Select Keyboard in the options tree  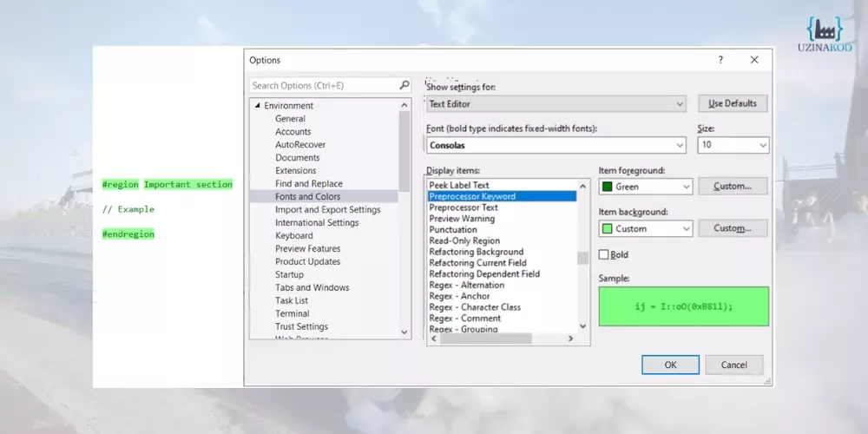click(x=293, y=236)
